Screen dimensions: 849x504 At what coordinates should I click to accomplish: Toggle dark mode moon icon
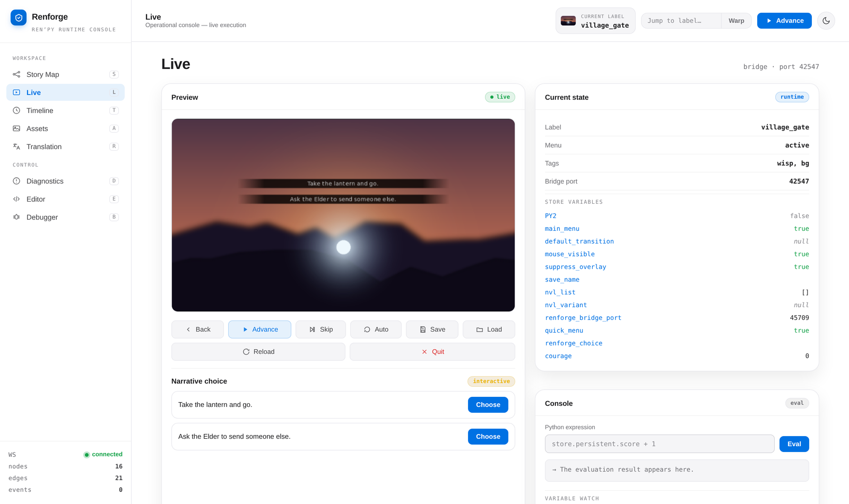pos(826,21)
